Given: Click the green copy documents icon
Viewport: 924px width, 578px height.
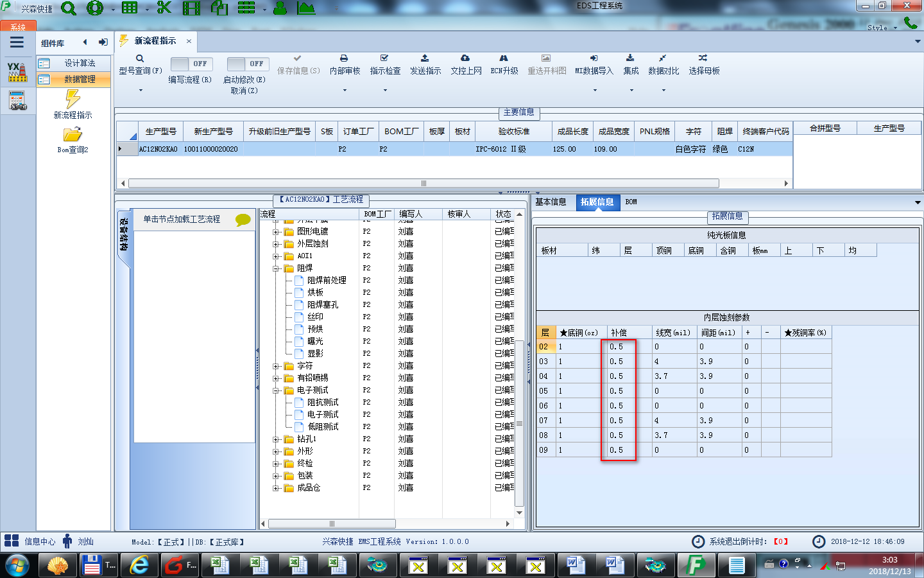Looking at the screenshot, I should tap(219, 8).
